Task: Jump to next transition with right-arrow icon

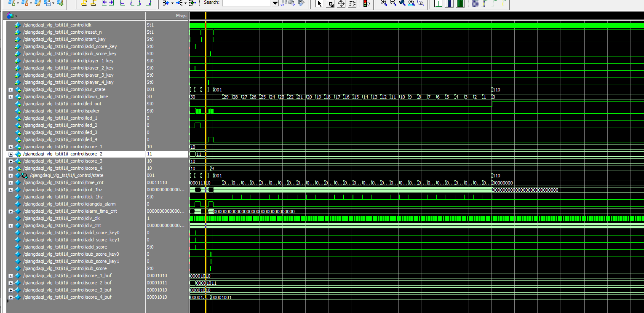Action: coord(111,3)
